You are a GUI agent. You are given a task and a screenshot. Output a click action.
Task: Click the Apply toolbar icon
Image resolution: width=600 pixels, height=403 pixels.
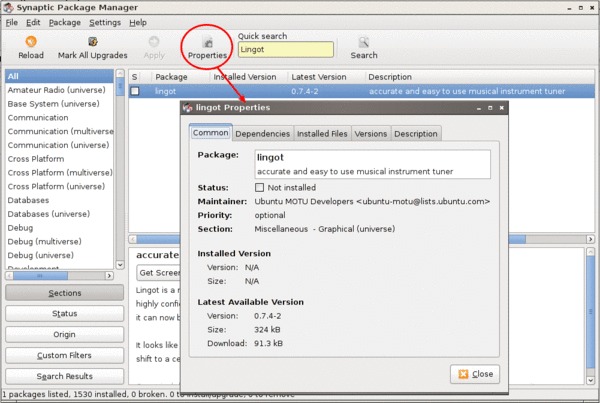click(154, 43)
